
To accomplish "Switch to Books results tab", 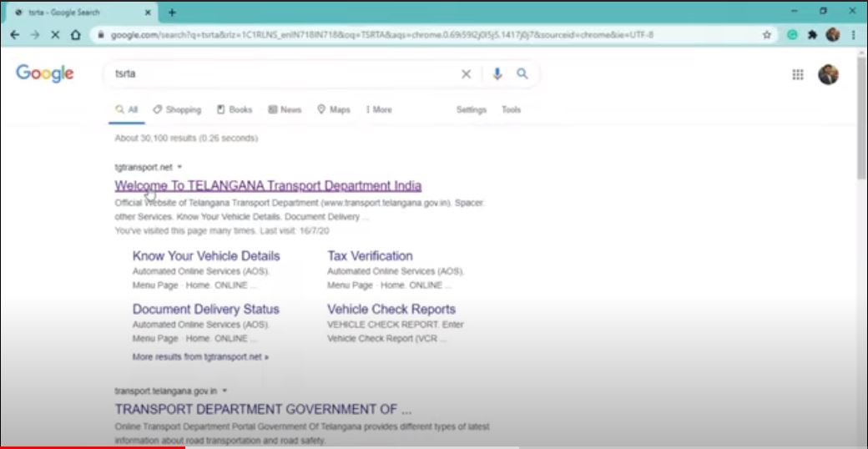I will (235, 109).
